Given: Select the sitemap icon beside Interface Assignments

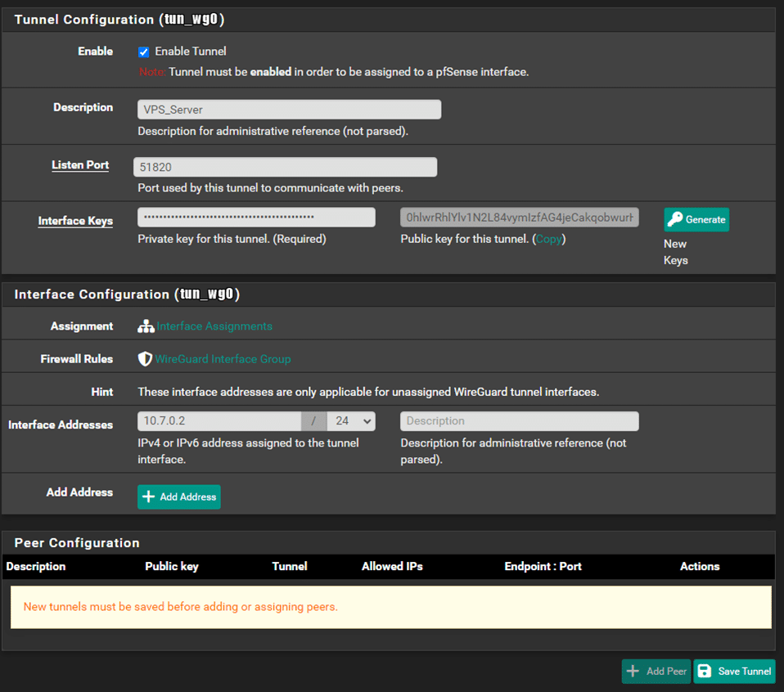Looking at the screenshot, I should click(x=146, y=326).
